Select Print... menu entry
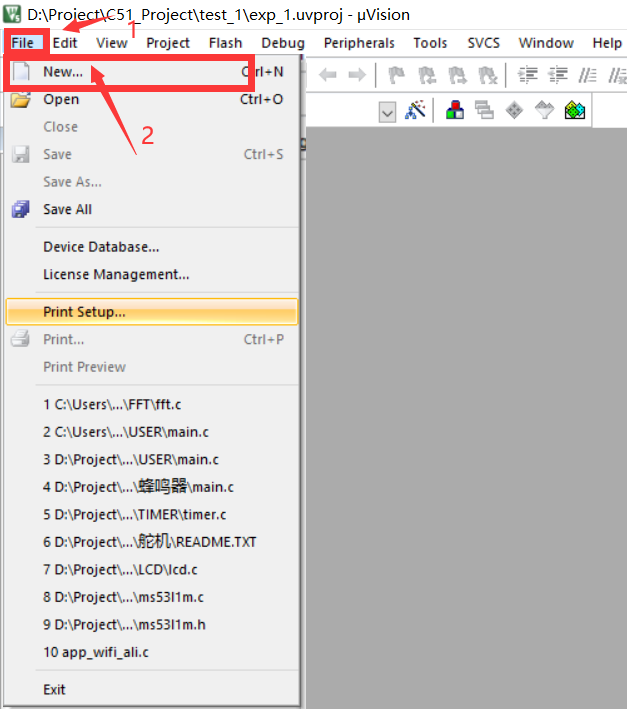Viewport: 627px width, 709px height. (x=152, y=340)
